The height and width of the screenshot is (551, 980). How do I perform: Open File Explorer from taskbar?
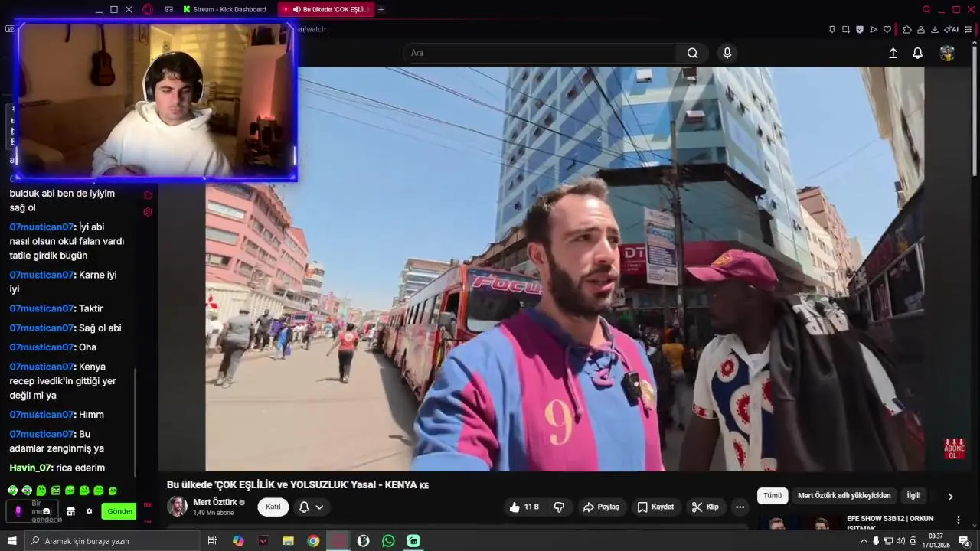coord(288,541)
